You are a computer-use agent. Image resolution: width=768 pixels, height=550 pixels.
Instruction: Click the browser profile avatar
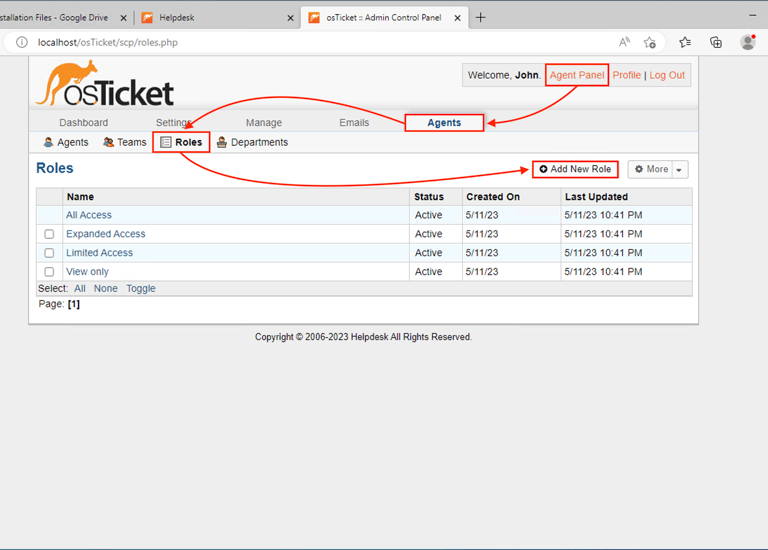click(x=748, y=42)
